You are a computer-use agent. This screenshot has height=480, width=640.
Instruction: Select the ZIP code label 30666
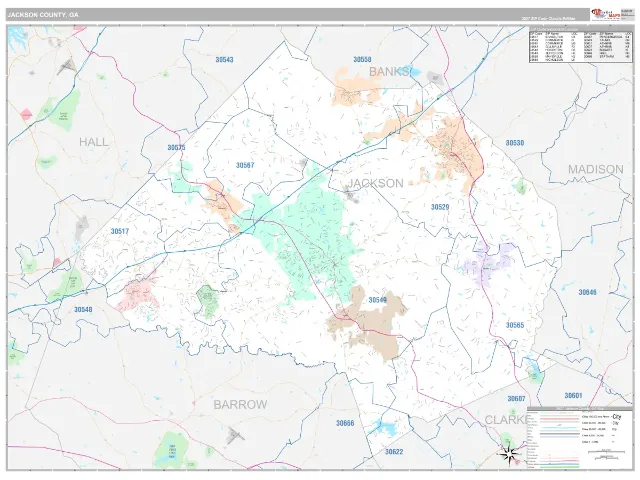pyautogui.click(x=345, y=423)
